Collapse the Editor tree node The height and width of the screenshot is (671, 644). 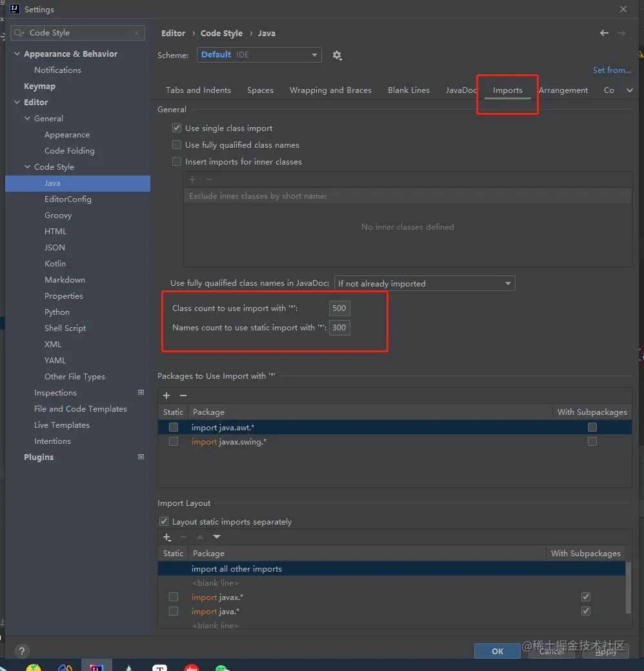17,102
